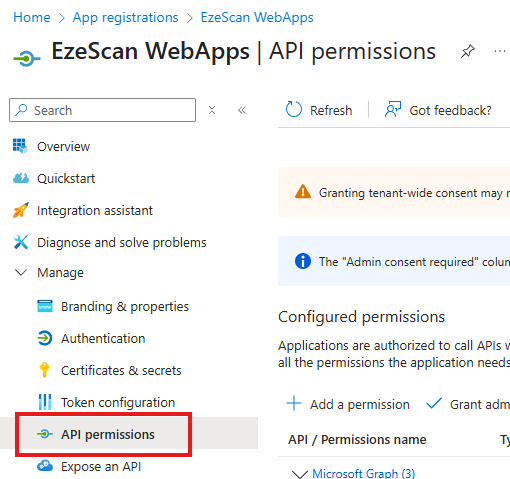Navigate to App registrations breadcrumb
The image size is (510, 479).
pos(125,17)
